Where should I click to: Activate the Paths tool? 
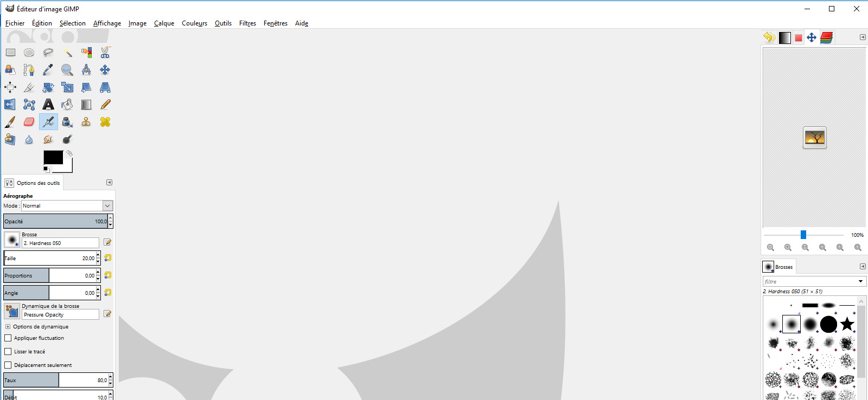pos(29,70)
